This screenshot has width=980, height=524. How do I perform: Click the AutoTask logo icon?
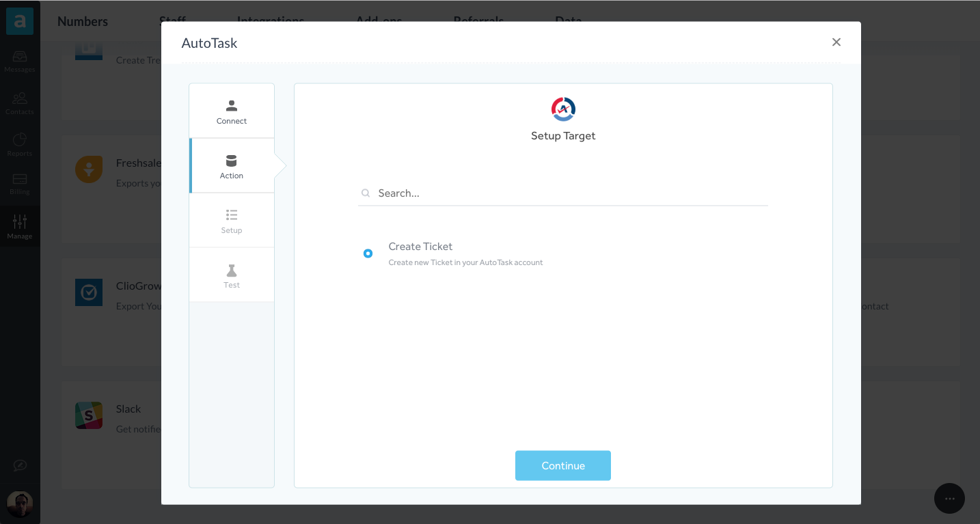pos(563,109)
